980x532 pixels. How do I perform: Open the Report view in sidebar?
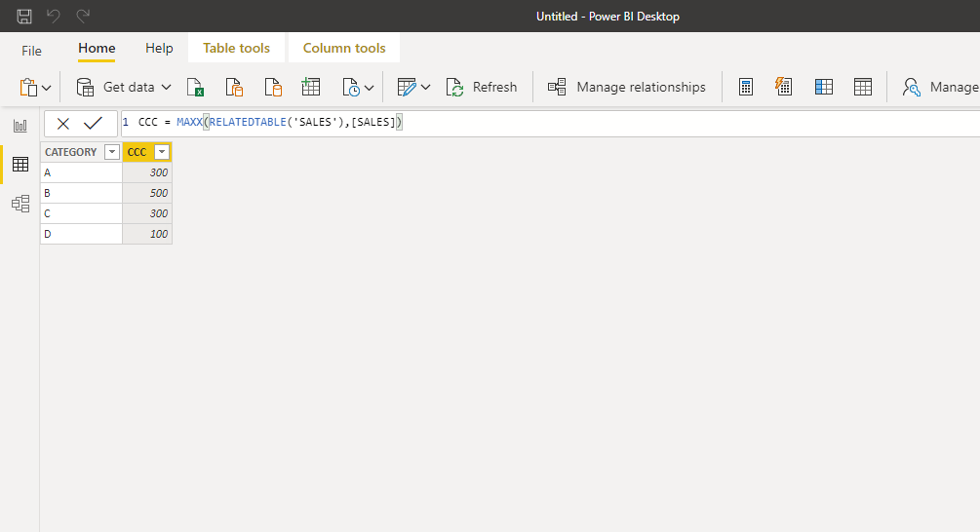click(x=20, y=126)
